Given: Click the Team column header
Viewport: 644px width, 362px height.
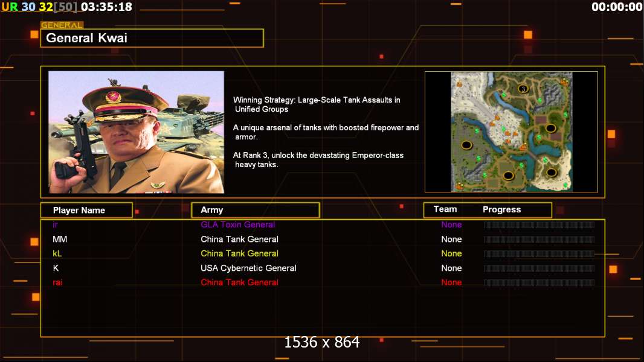Looking at the screenshot, I should [x=445, y=209].
